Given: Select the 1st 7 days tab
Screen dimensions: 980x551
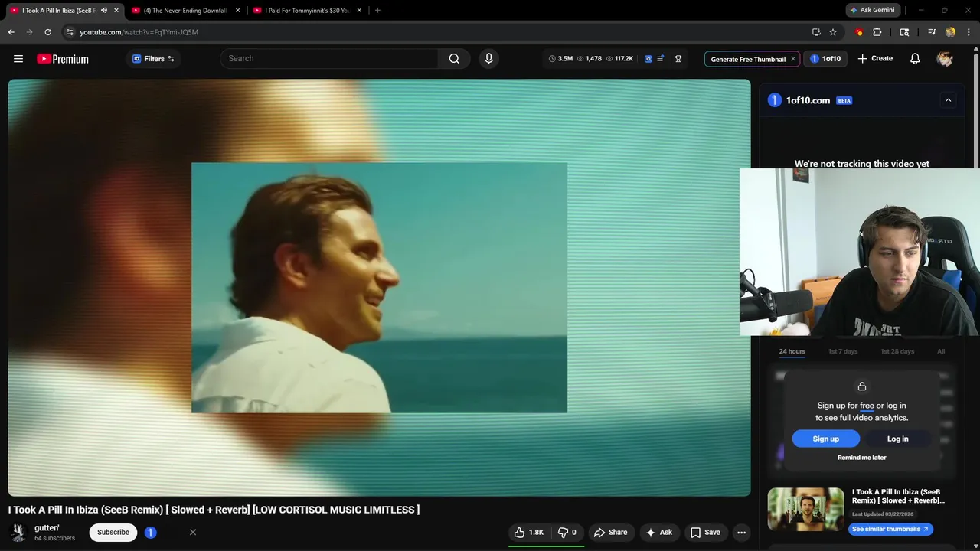Looking at the screenshot, I should pyautogui.click(x=843, y=351).
